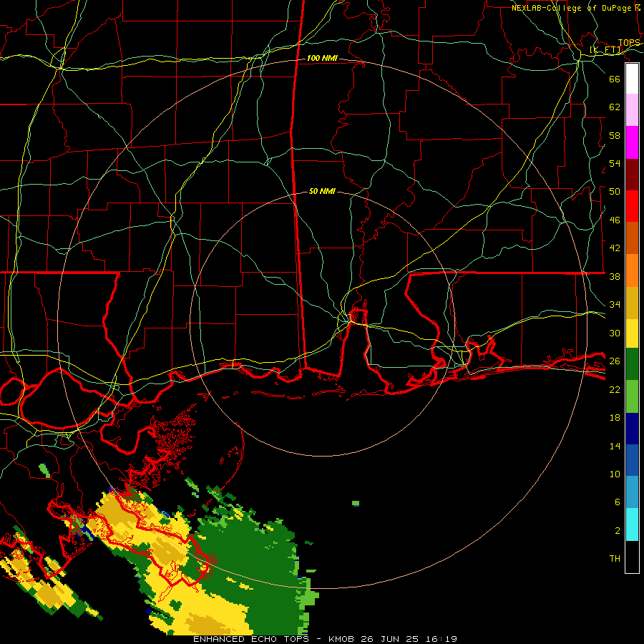Click the legend value 62
The width and height of the screenshot is (644, 644).
tap(615, 107)
